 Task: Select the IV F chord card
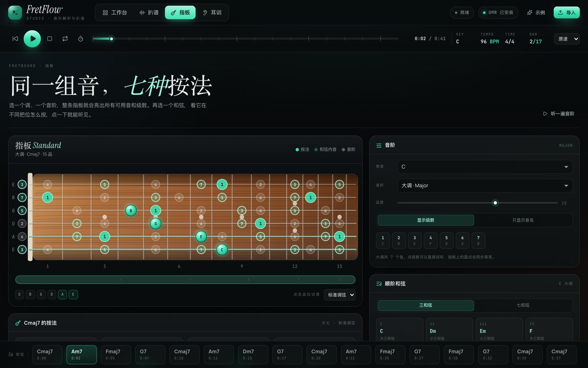549,330
